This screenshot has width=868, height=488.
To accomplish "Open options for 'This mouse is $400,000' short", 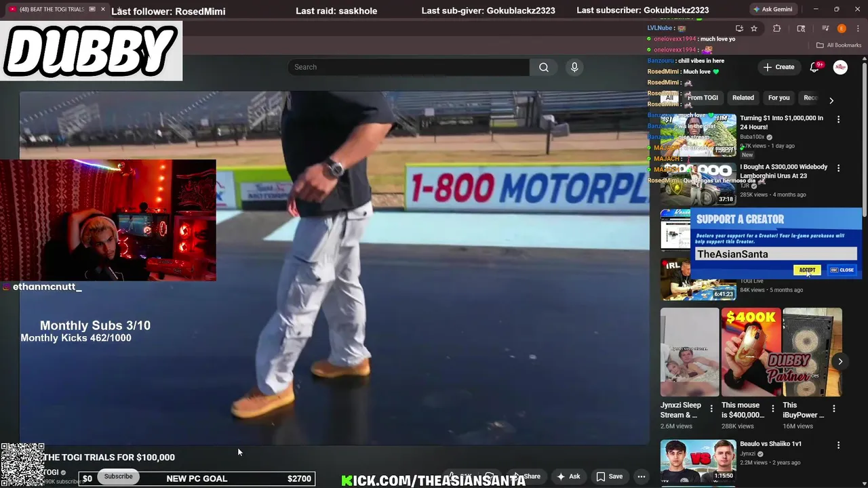I will (x=772, y=409).
